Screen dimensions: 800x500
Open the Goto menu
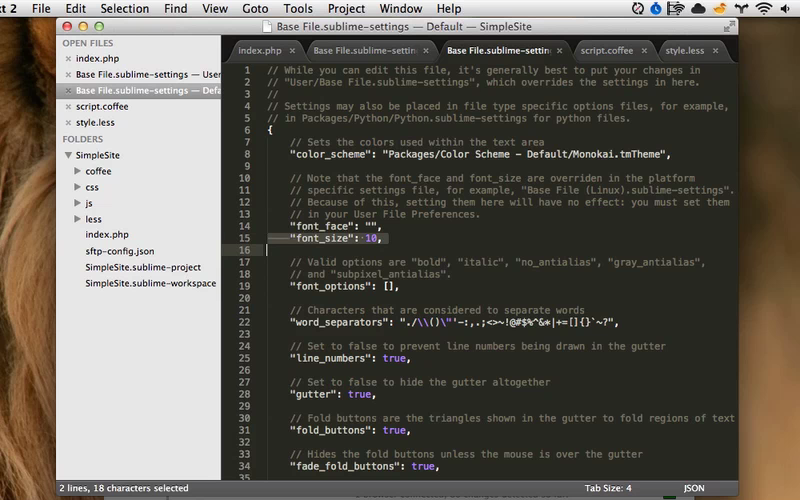pos(255,9)
